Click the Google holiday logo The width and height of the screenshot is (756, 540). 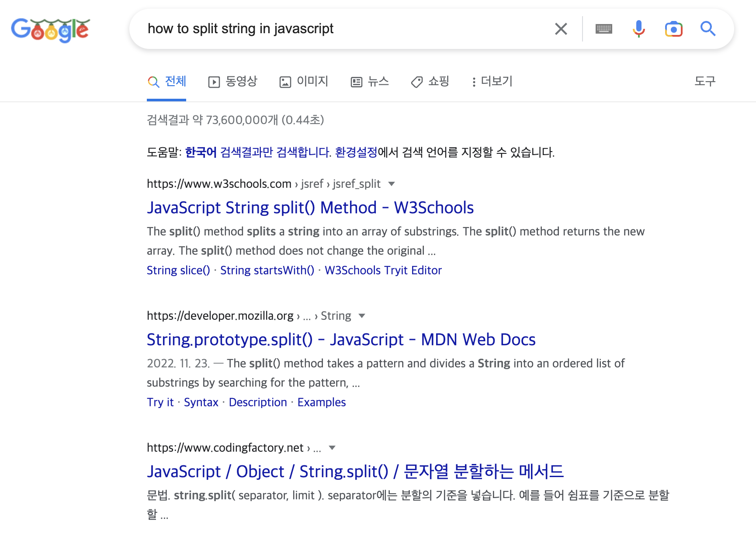pyautogui.click(x=50, y=30)
